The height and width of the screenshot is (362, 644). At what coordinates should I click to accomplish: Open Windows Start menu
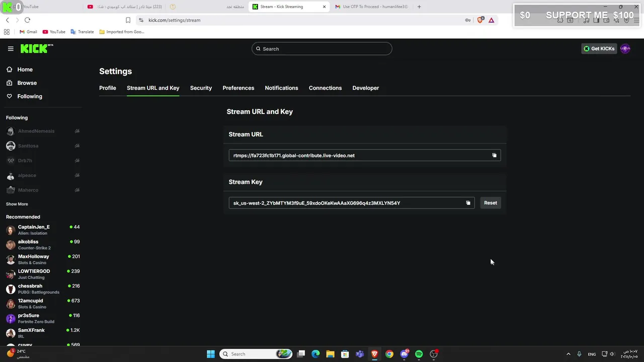pos(211,354)
